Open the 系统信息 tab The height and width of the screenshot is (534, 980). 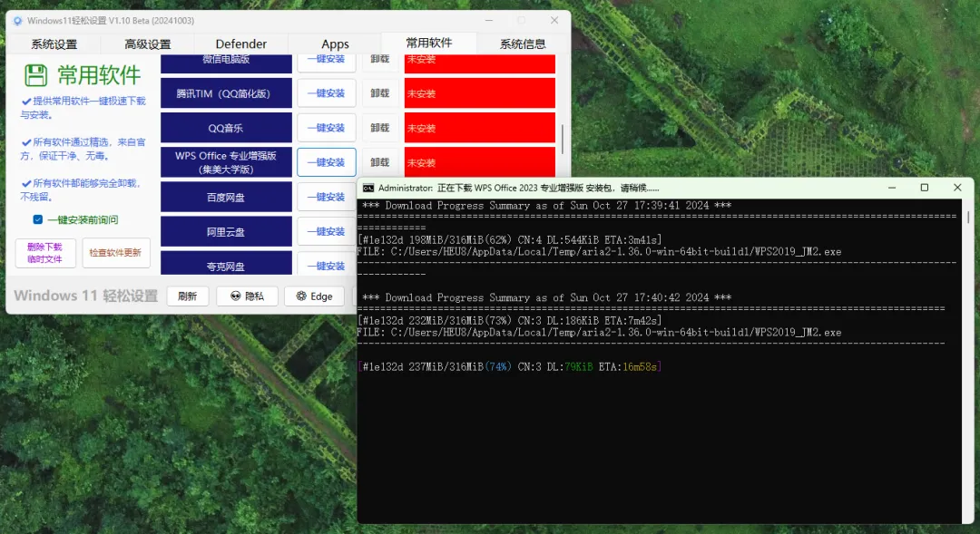522,44
